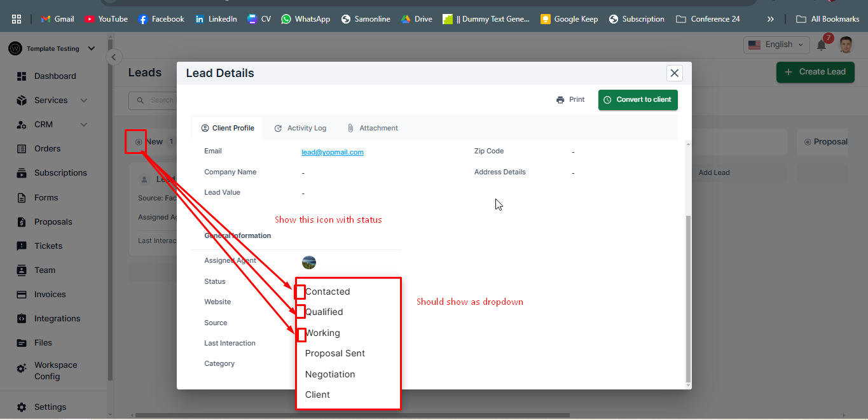Open the English language dropdown
868x420 pixels.
(x=776, y=45)
